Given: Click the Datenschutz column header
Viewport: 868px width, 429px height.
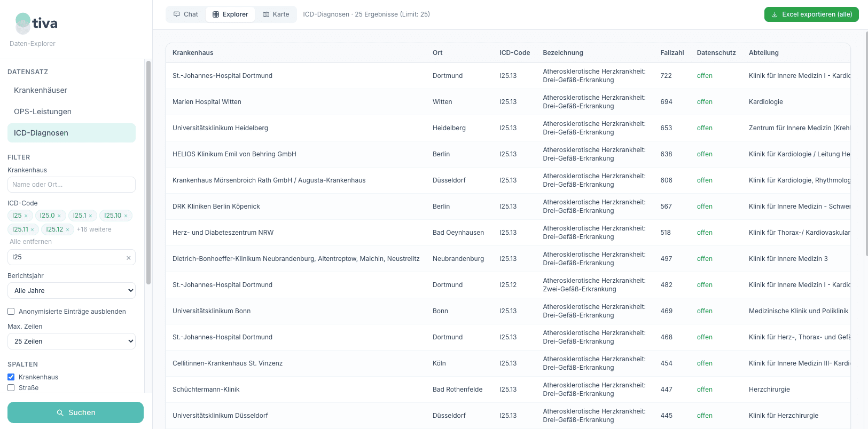Looking at the screenshot, I should 716,53.
